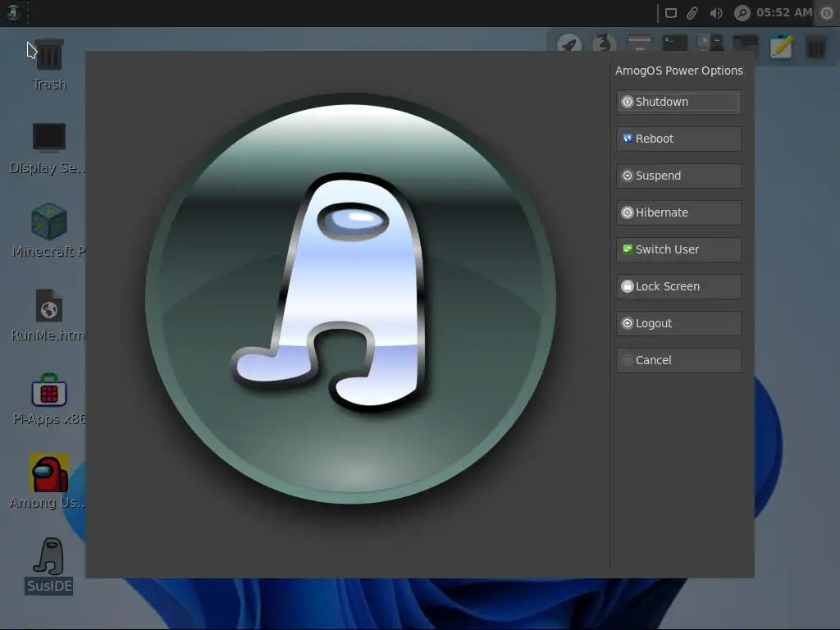This screenshot has height=630, width=840.
Task: Cancel the power options dialog
Action: [x=678, y=361]
